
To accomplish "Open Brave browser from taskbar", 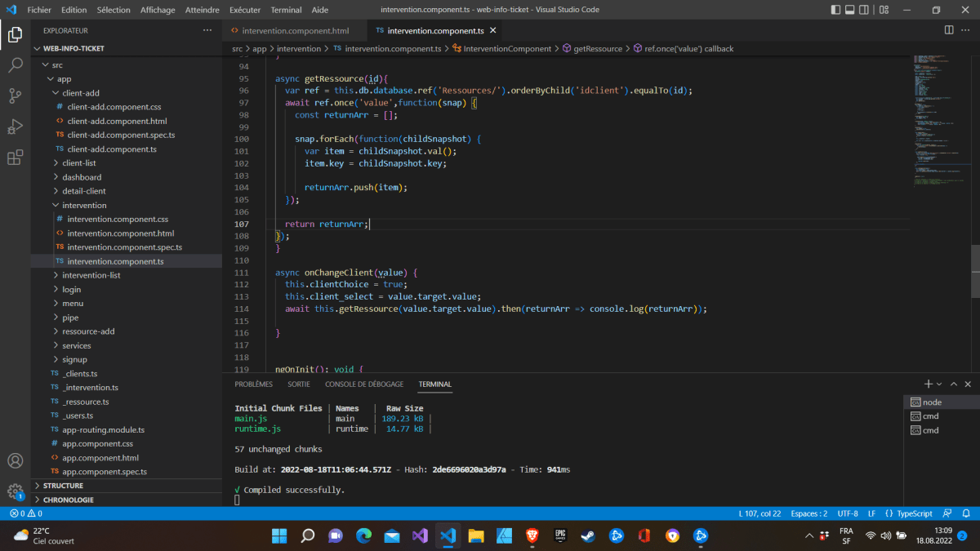I will tap(532, 535).
